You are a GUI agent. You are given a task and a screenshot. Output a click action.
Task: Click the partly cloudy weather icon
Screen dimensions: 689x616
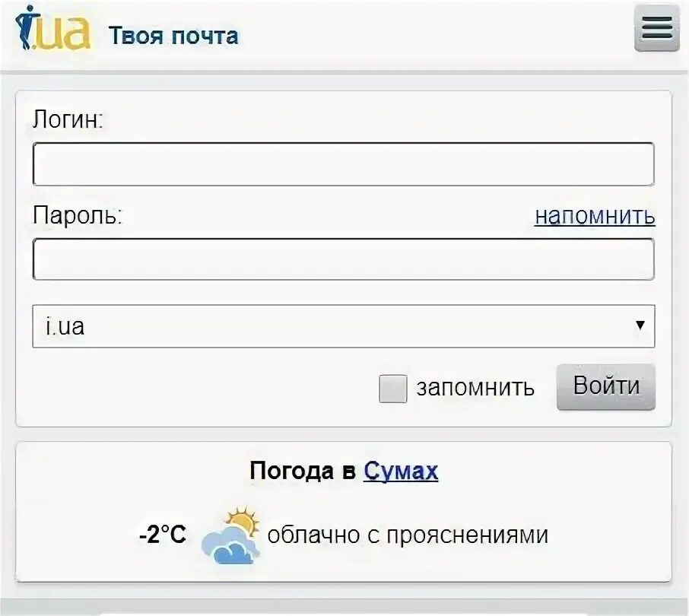tap(231, 535)
